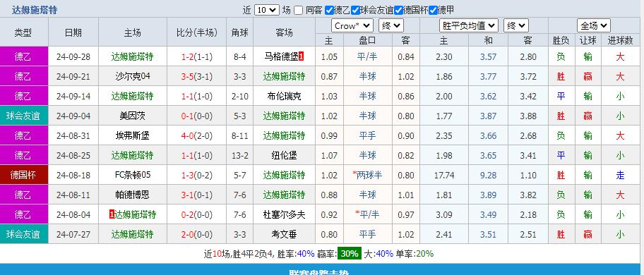This screenshot has height=275, width=644.
Task: Click the 类型 column header
Action: 24,32
